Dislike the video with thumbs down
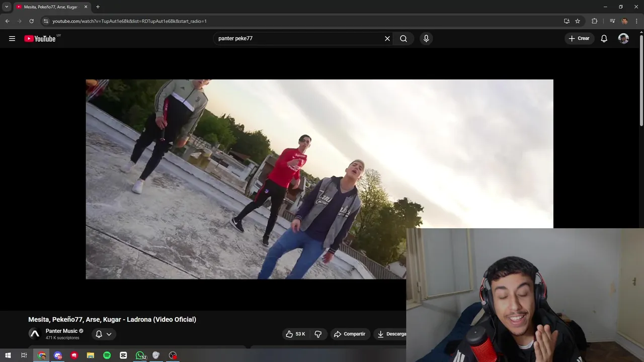 (x=318, y=334)
